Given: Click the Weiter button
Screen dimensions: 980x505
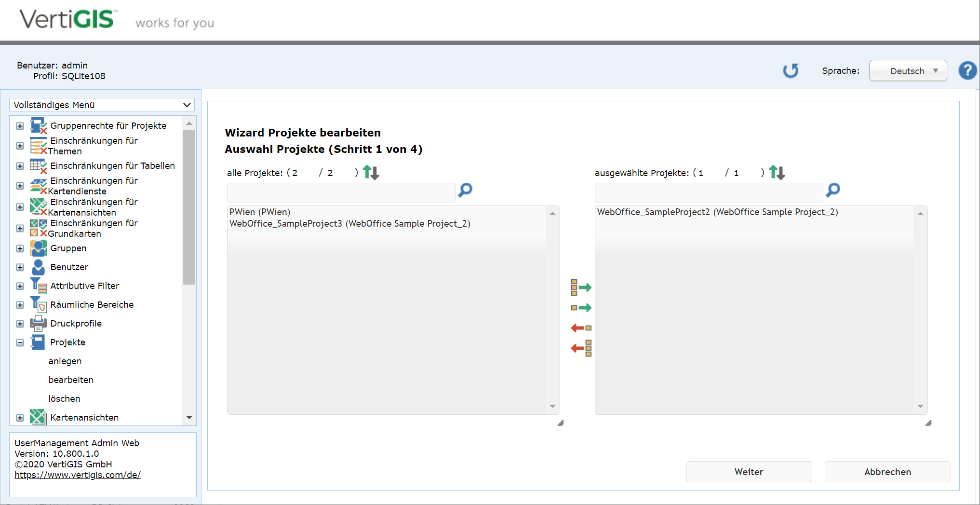Looking at the screenshot, I should click(749, 472).
